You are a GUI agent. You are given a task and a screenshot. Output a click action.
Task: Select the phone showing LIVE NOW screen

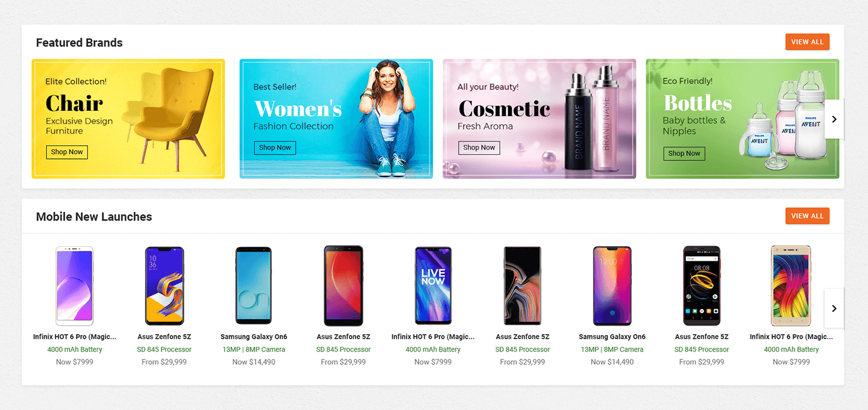433,286
